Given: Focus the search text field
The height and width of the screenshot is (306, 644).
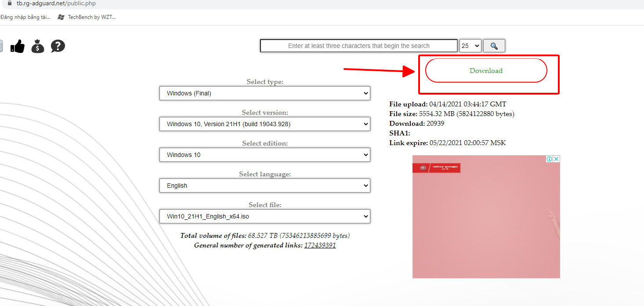Looking at the screenshot, I should pos(359,46).
